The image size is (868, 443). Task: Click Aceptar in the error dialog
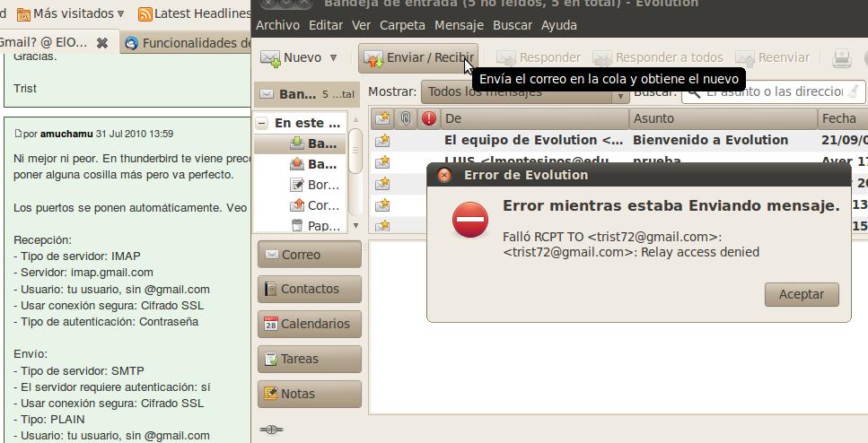(802, 295)
